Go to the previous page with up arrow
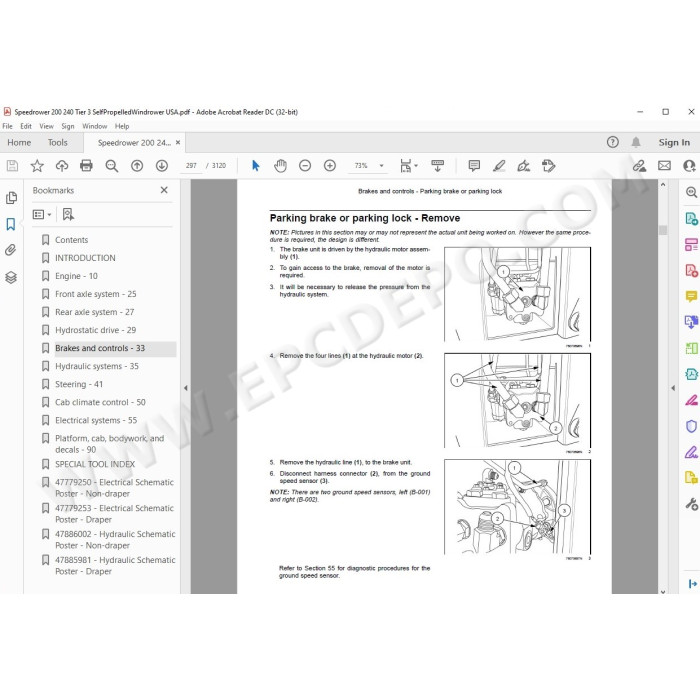This screenshot has width=700, height=700. pos(137,166)
